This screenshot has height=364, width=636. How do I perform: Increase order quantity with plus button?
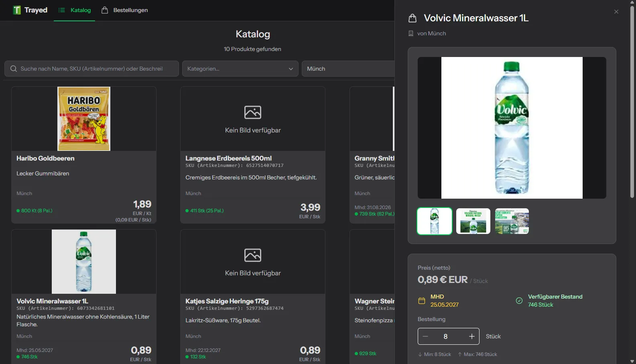coord(472,336)
